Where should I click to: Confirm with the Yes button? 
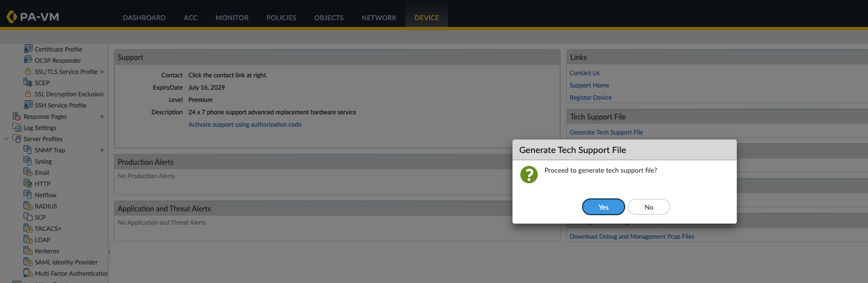[603, 207]
